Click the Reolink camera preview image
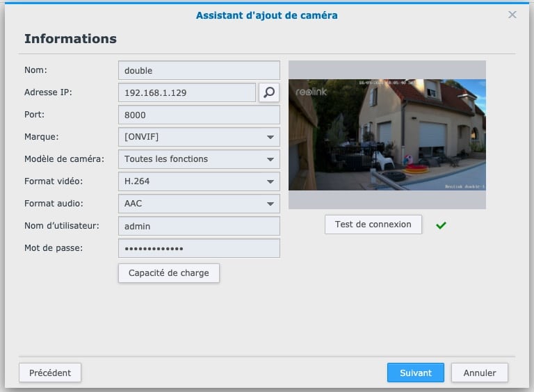The width and height of the screenshot is (534, 392). click(387, 135)
